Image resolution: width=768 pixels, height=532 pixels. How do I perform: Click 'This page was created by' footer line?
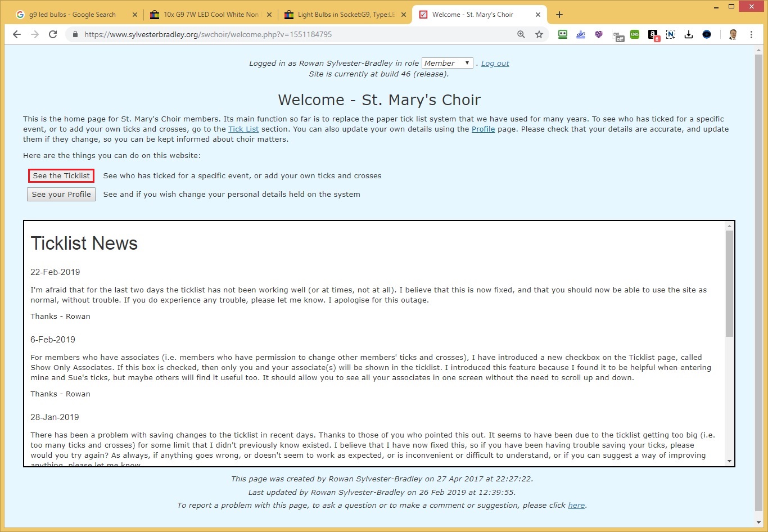point(382,479)
